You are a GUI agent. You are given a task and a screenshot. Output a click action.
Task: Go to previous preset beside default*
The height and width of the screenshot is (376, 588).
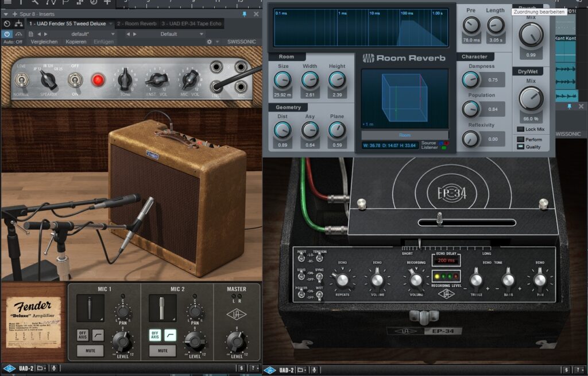tap(39, 34)
